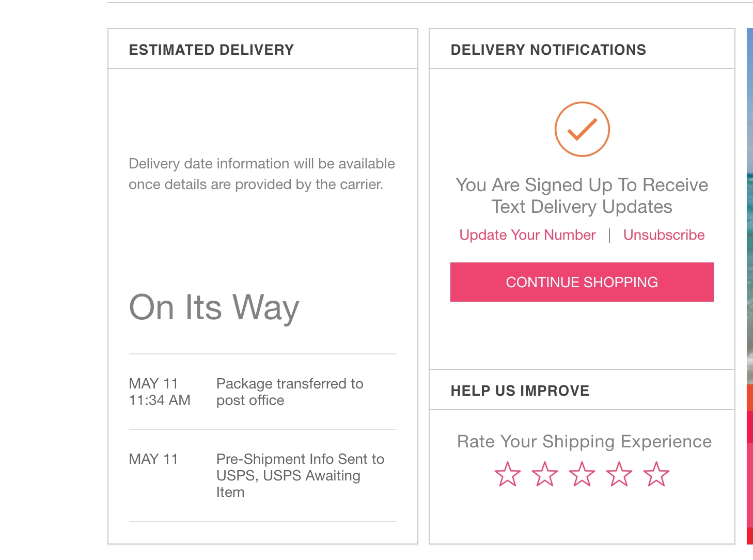This screenshot has height=560, width=753.
Task: Click the signed up text updates message
Action: click(x=582, y=196)
